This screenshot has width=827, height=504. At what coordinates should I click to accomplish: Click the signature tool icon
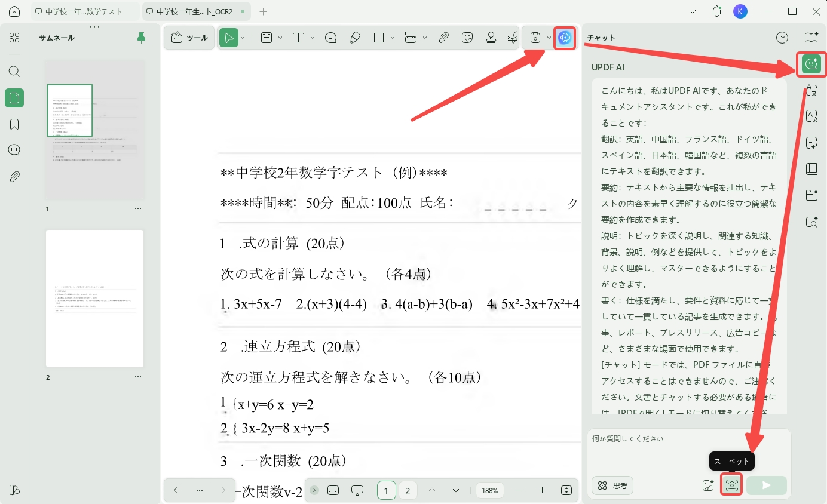tap(512, 38)
